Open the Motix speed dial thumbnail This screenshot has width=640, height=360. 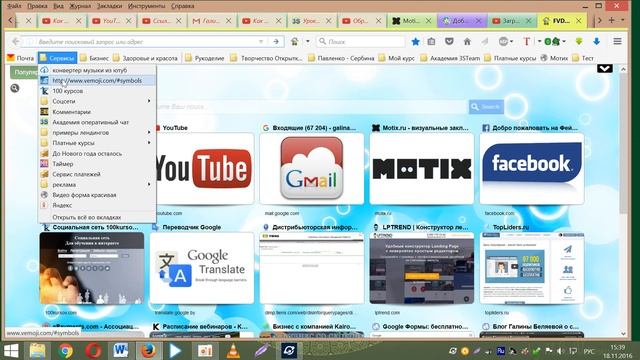[x=422, y=168]
